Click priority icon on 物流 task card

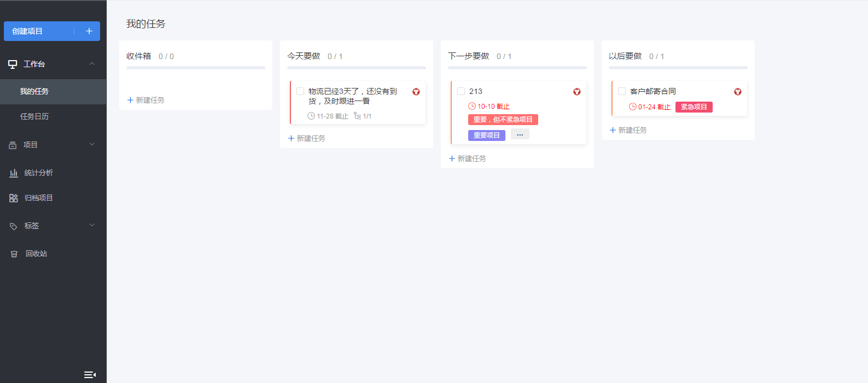point(416,92)
